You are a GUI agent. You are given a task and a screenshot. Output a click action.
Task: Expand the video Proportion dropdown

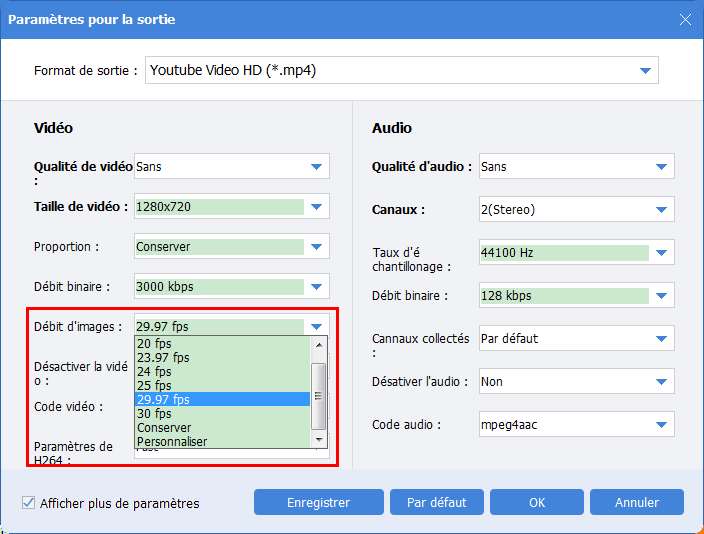(x=316, y=247)
